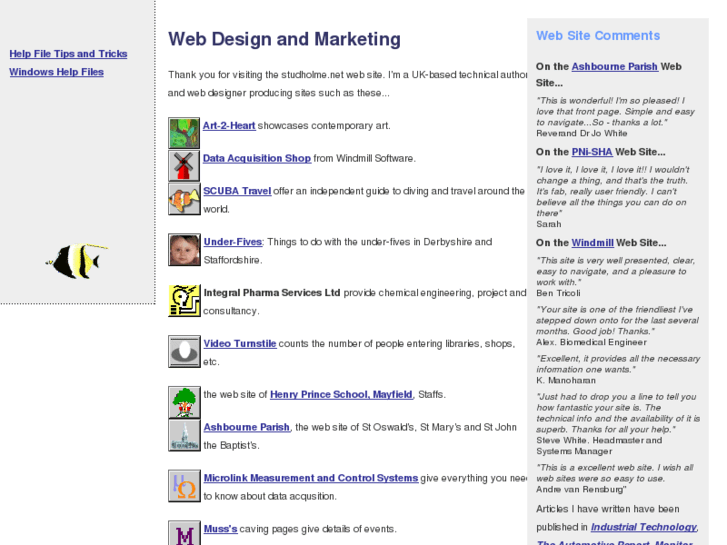Viewport: 727px width, 545px height.
Task: Open Windows Help Files link
Action: tap(56, 72)
